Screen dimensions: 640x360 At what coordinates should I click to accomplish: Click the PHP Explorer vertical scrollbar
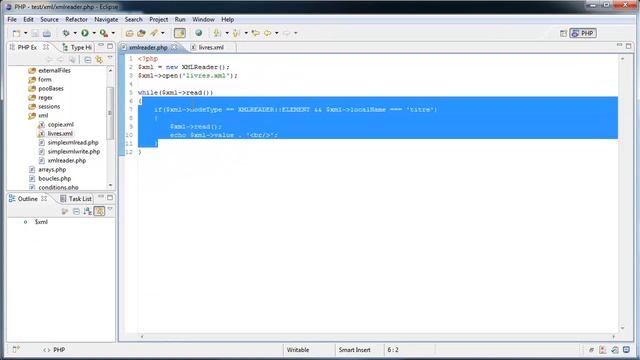pyautogui.click(x=110, y=113)
